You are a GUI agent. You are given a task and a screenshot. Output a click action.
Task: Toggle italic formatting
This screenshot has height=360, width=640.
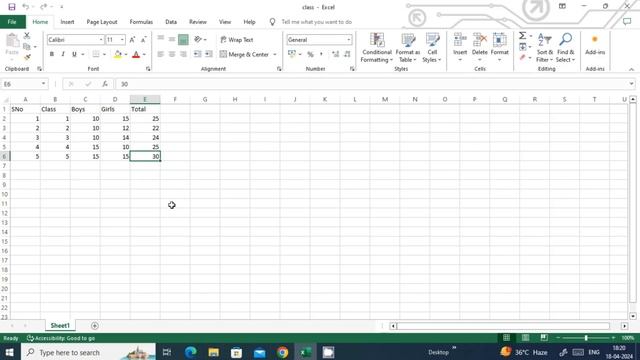pos(63,54)
